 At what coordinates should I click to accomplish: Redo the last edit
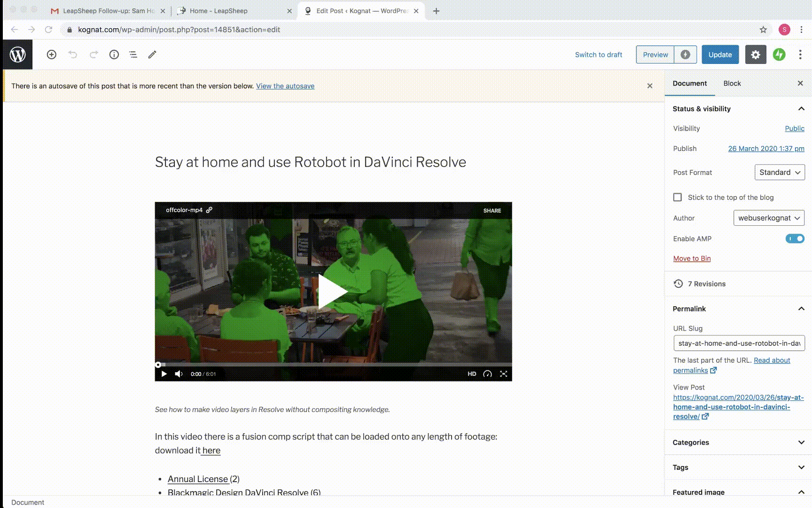coord(94,55)
